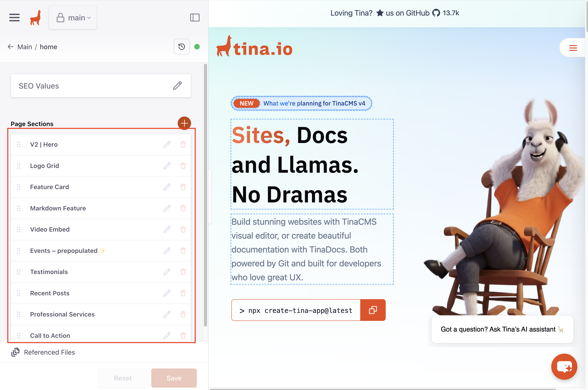The height and width of the screenshot is (390, 588).
Task: Grab the drag handle for V2 | Hero
Action: pyautogui.click(x=19, y=145)
